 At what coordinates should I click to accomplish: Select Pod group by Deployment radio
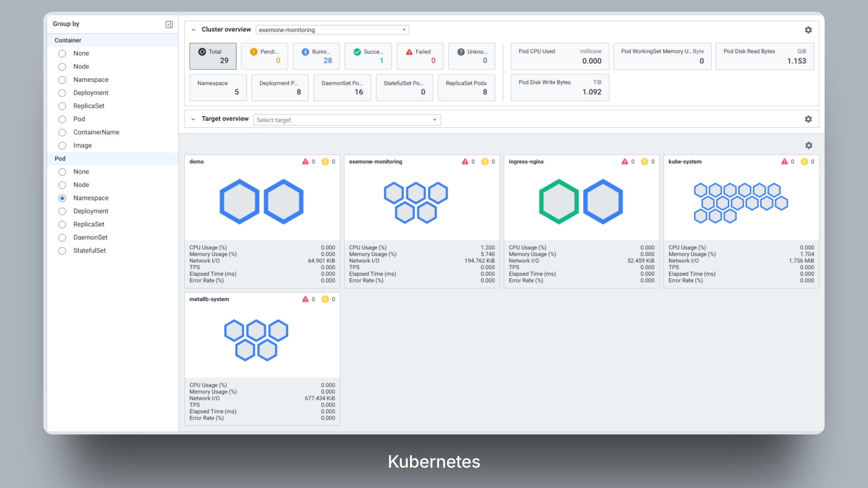tap(62, 211)
